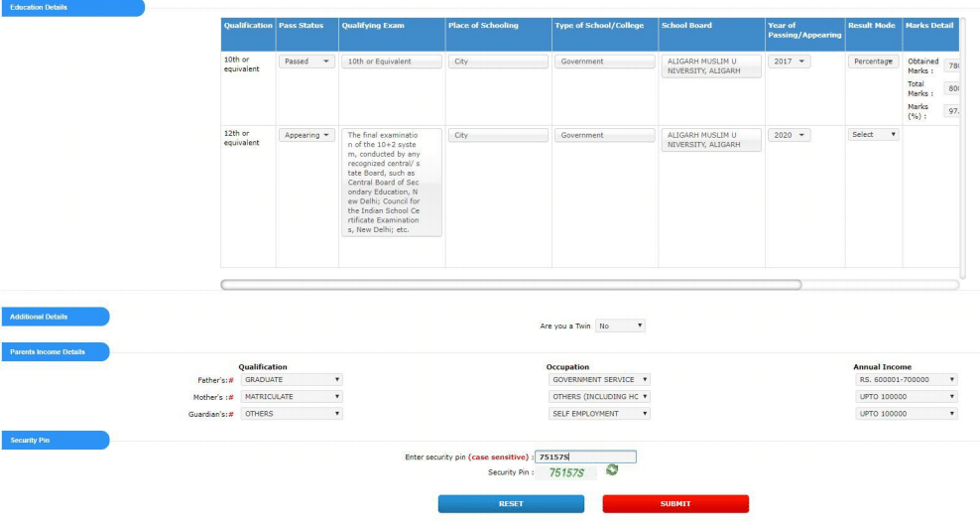
Task: Open Father's occupation Government Service dropdown
Action: (x=599, y=379)
